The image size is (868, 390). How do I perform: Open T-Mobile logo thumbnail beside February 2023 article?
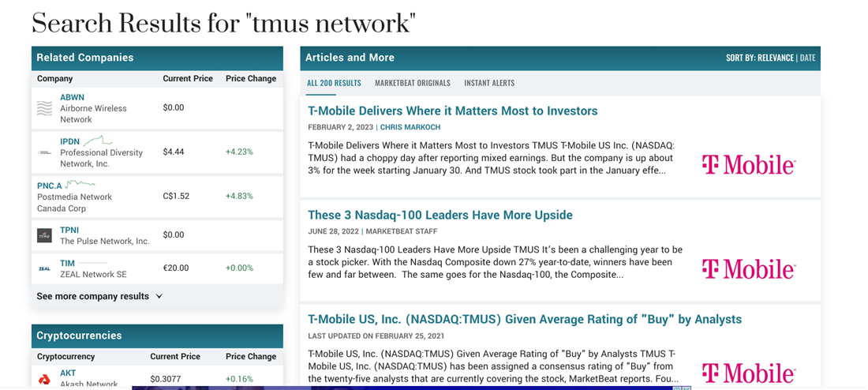click(x=748, y=164)
